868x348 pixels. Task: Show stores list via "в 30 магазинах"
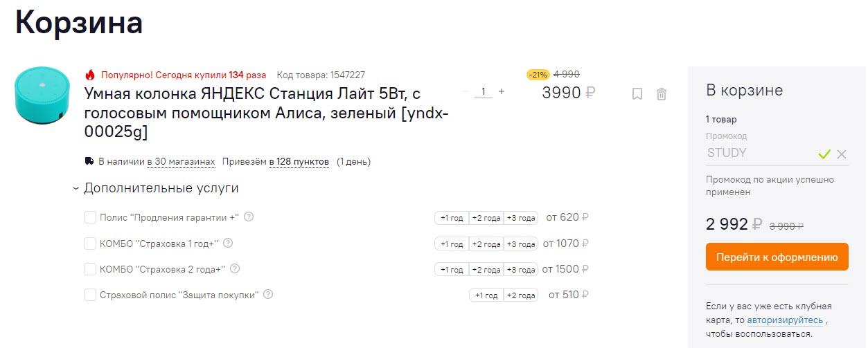pos(181,162)
